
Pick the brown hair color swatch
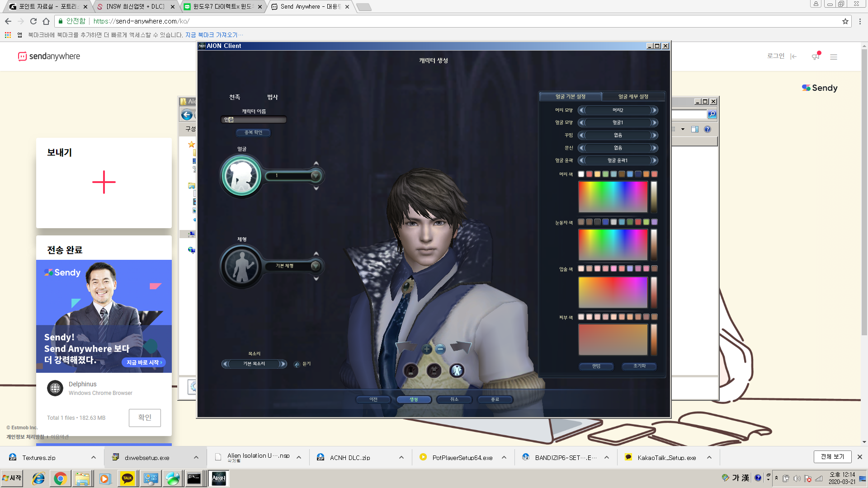click(622, 174)
